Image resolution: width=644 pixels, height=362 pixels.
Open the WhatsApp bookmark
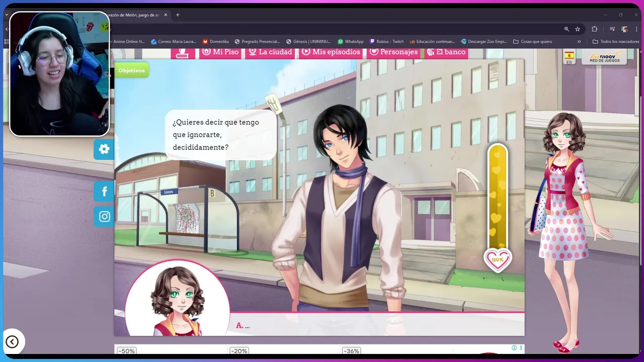click(x=351, y=41)
